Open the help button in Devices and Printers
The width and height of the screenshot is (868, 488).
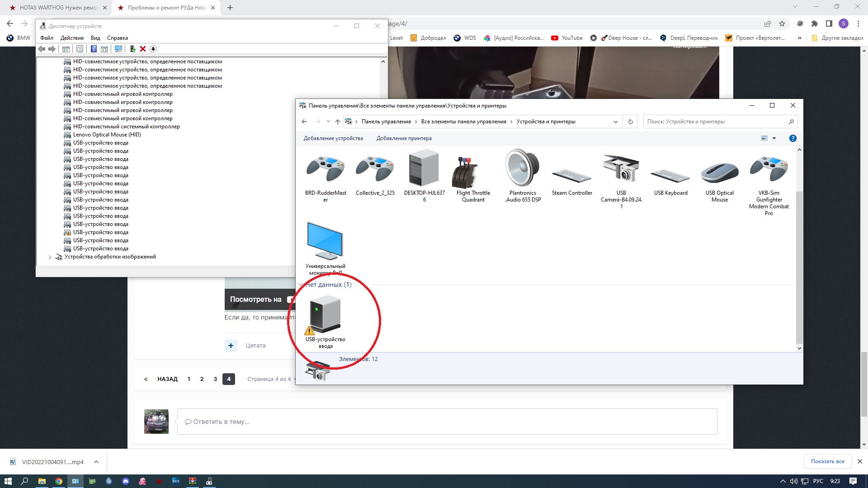click(x=793, y=138)
